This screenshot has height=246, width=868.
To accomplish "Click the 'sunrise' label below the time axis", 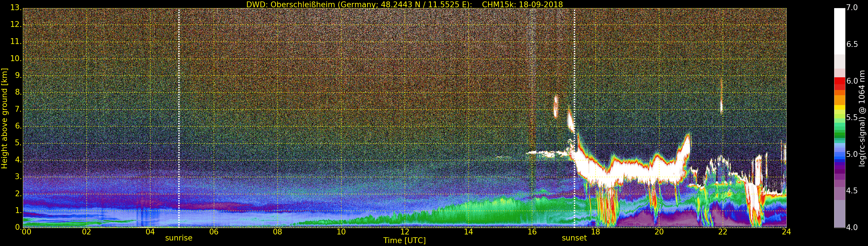I will click(x=179, y=238).
